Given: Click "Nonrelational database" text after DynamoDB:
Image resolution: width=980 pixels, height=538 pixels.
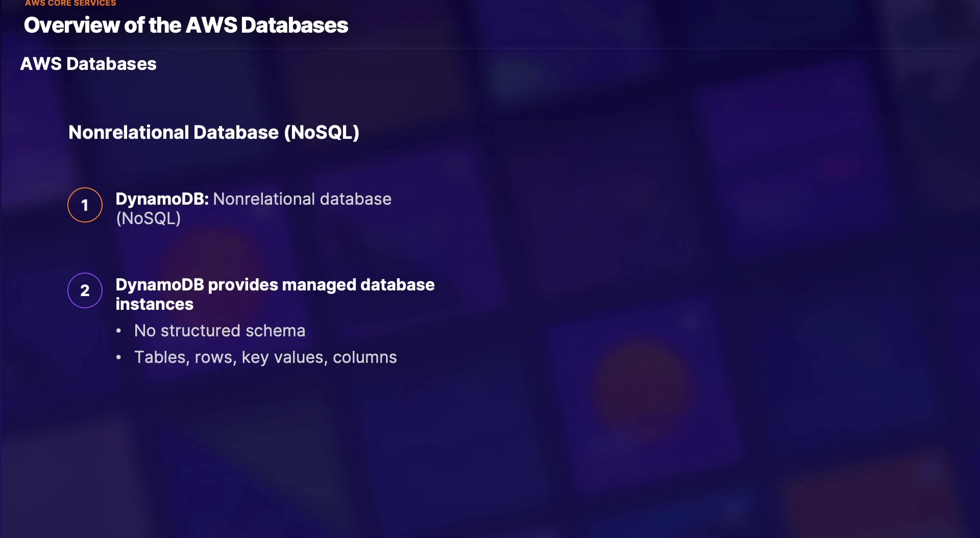Looking at the screenshot, I should pyautogui.click(x=302, y=199).
